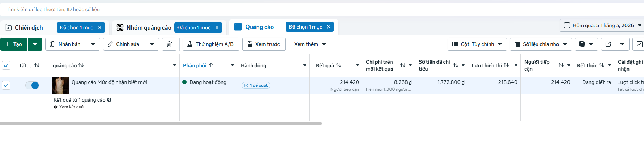Click the Xem kết quả link
The width and height of the screenshot is (644, 145).
[x=71, y=107]
